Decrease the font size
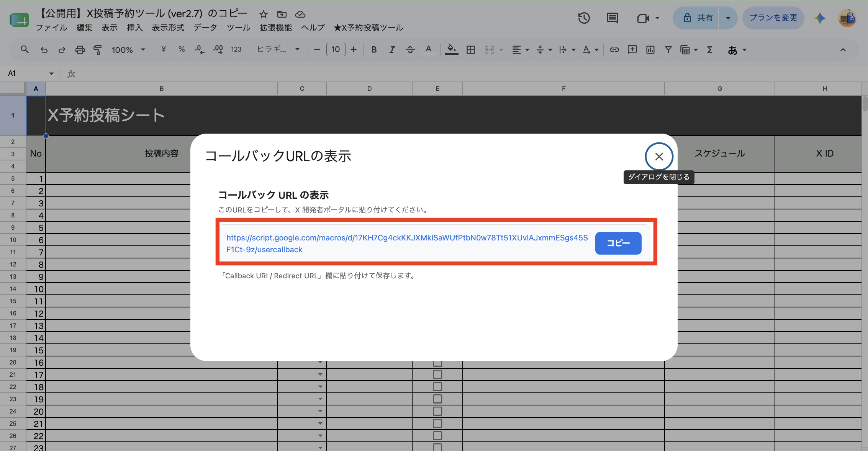 (317, 50)
